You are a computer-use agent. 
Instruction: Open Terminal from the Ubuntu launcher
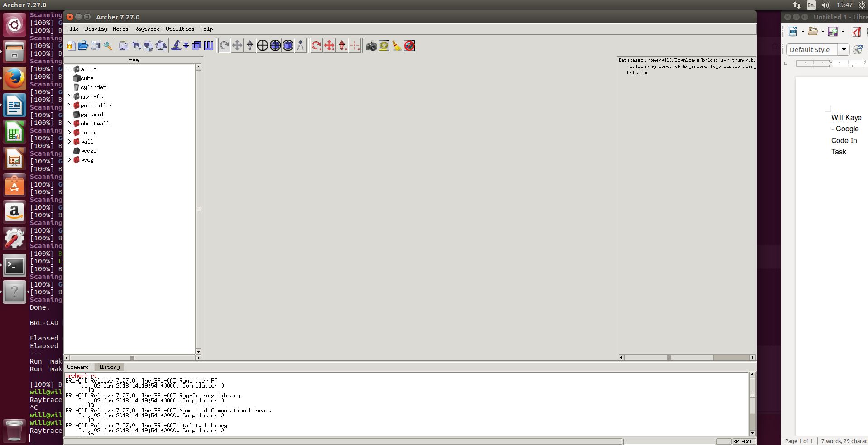(x=14, y=266)
